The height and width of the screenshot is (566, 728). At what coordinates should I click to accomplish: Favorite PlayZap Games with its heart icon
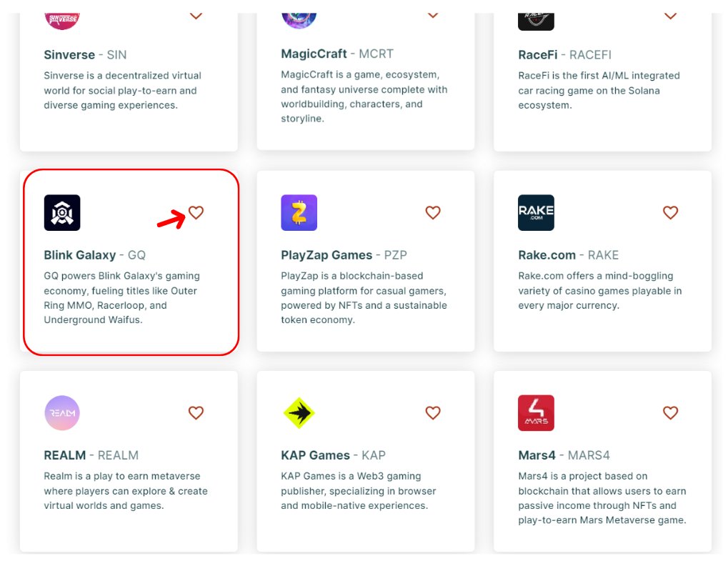pos(433,212)
